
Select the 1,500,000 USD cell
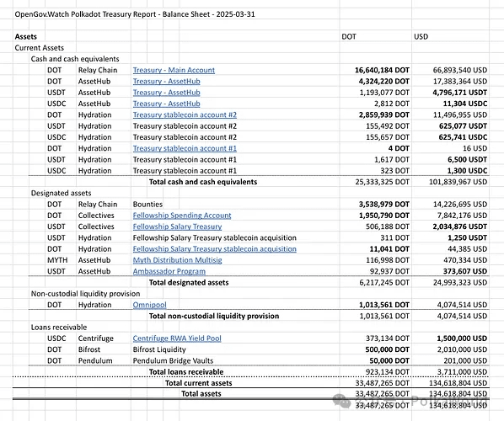click(x=462, y=338)
